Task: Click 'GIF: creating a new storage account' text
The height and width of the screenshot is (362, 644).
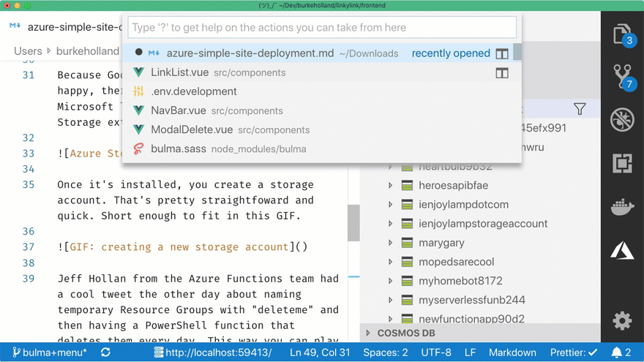Action: (179, 247)
